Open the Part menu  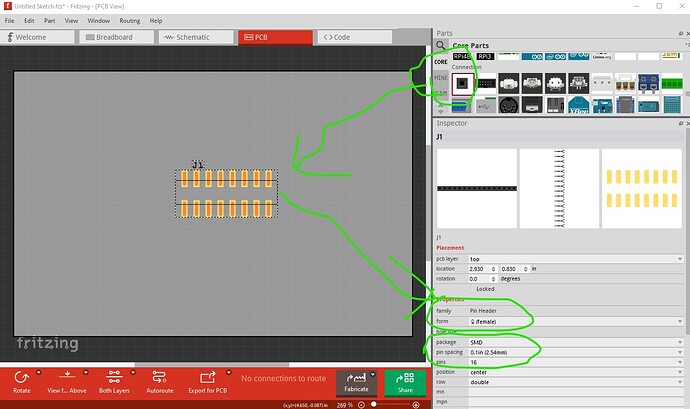coord(49,21)
